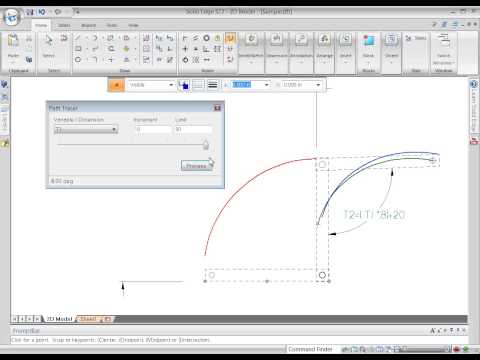The width and height of the screenshot is (480, 360).
Task: Click the Save icon in quick access toolbar
Action: tap(30, 12)
